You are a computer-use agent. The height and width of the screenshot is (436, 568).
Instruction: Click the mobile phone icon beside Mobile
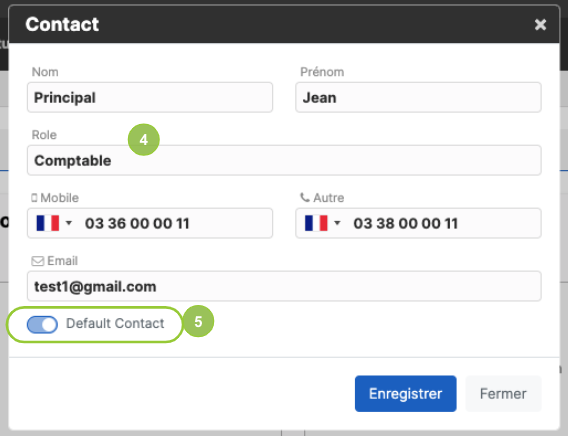34,198
